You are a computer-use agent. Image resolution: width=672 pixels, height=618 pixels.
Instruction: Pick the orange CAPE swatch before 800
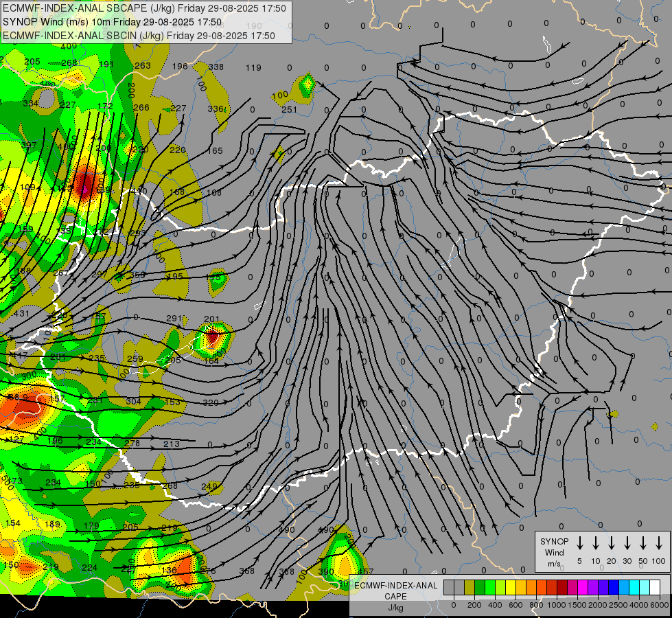pyautogui.click(x=531, y=587)
